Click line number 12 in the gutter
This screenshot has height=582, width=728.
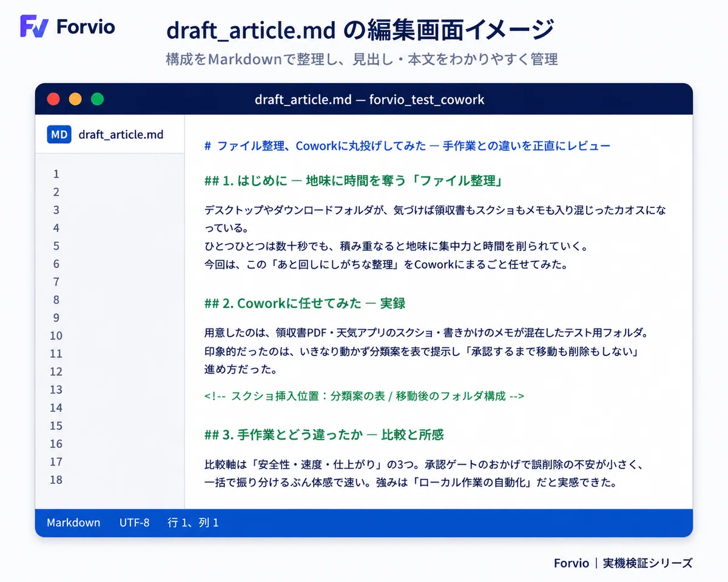56,372
